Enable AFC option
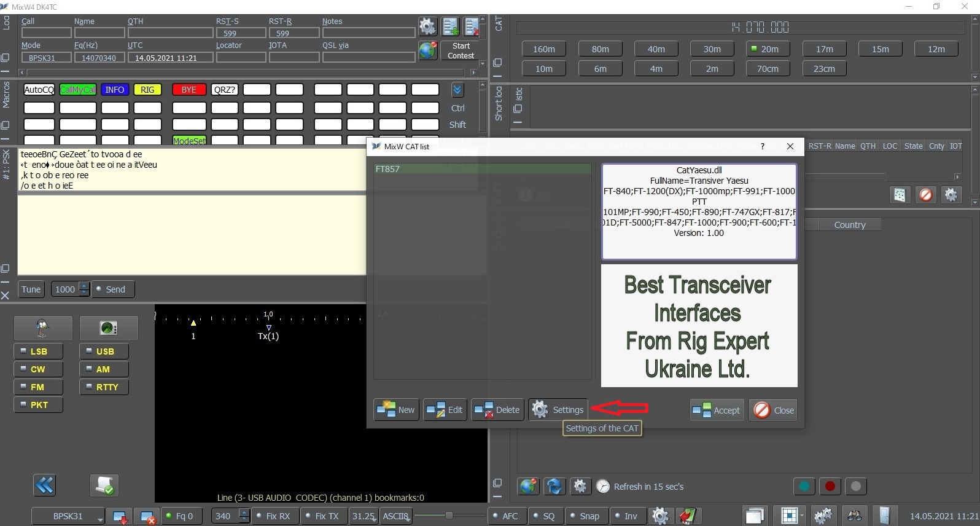The image size is (980, 526). 506,516
